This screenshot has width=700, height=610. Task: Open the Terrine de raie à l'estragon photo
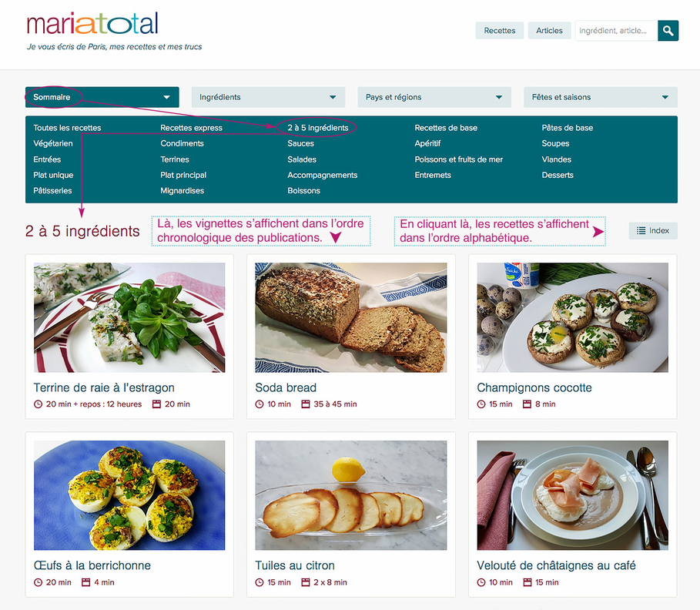[129, 317]
